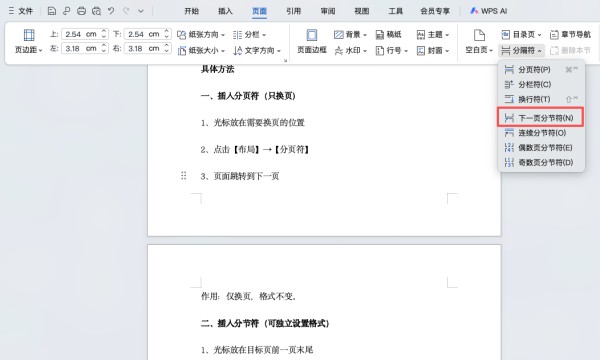Open 纸张大小 paper size dropdown
Viewport: 600px width, 360px height.
[x=201, y=50]
